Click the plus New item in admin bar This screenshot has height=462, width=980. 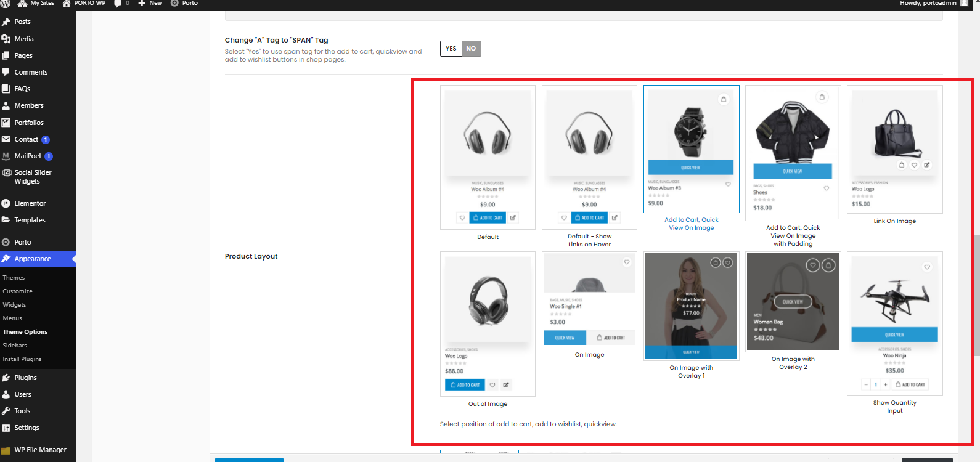[x=150, y=3]
